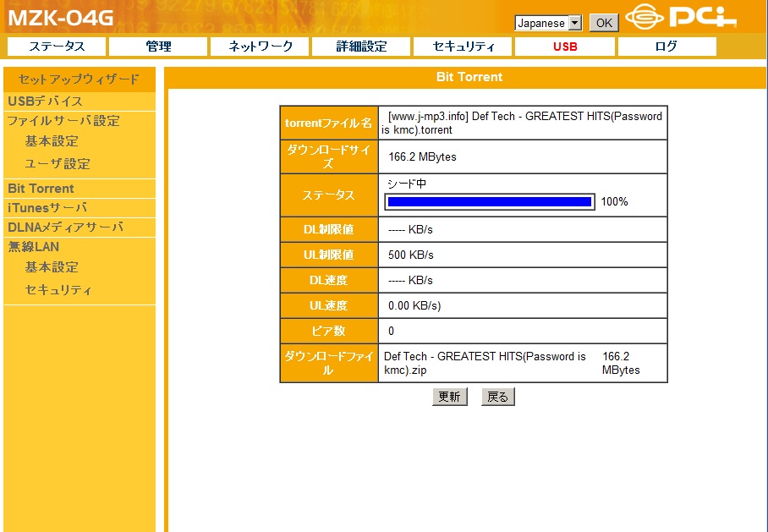Open the ステータス tab
Image resolution: width=768 pixels, height=532 pixels.
[57, 47]
